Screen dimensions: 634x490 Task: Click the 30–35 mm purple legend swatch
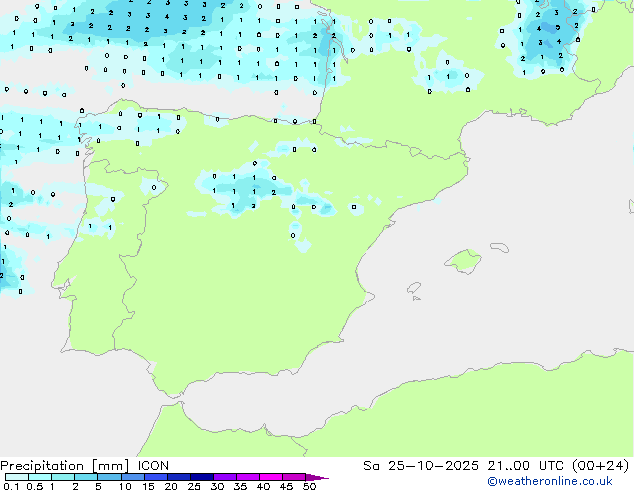point(224,477)
